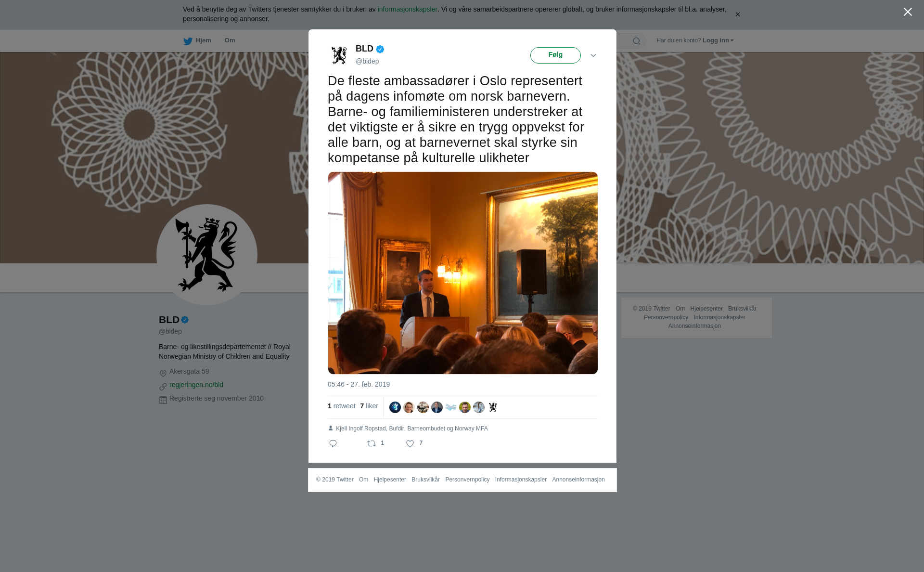Open the tweet photo of speaker
Viewport: 924px width, 572px height.
463,273
